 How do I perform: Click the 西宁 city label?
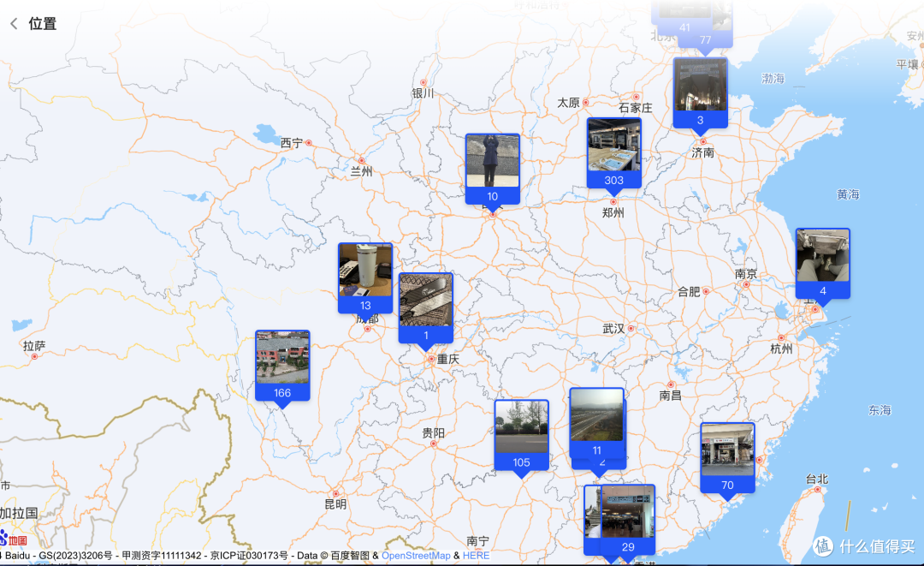pos(291,143)
